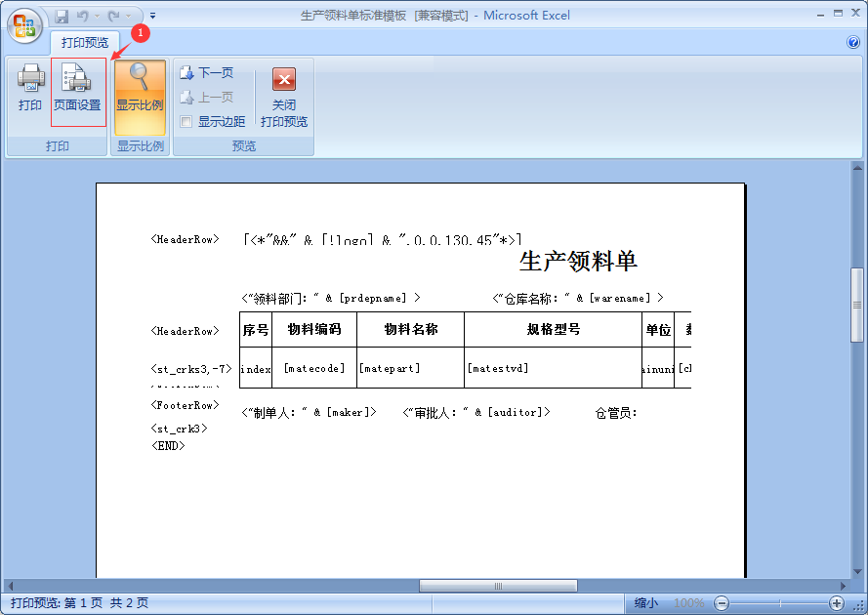Image resolution: width=868 pixels, height=615 pixels.
Task: Click the 打印 printer button
Action: pos(30,89)
